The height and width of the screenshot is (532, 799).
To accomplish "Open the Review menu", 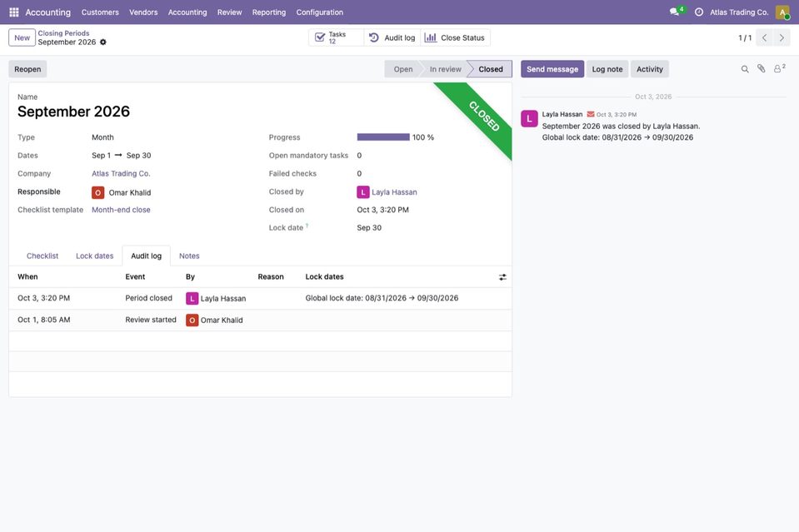I will click(x=229, y=12).
